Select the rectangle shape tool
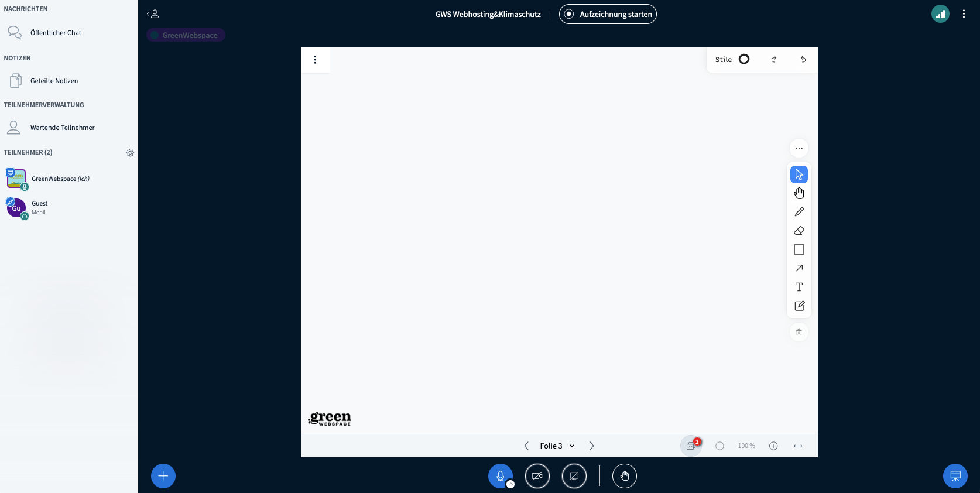 click(x=799, y=249)
